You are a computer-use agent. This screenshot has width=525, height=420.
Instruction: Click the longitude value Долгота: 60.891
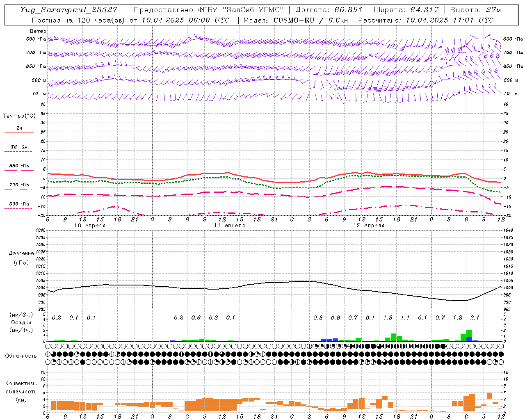[x=329, y=10]
